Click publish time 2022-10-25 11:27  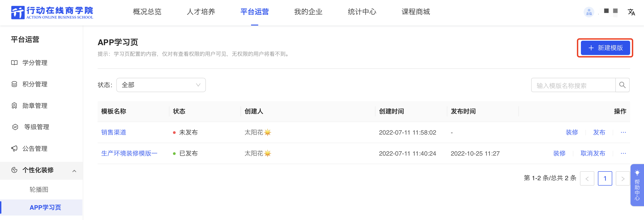point(475,153)
